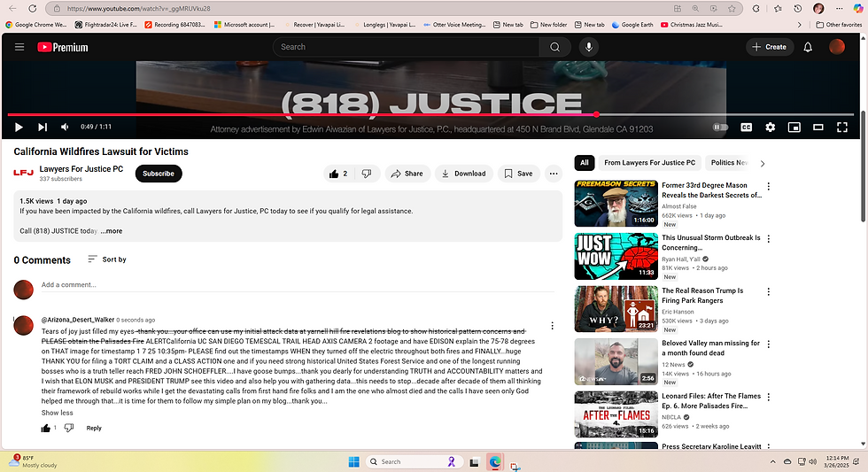
Task: Click the YouTube search input field
Action: click(408, 47)
